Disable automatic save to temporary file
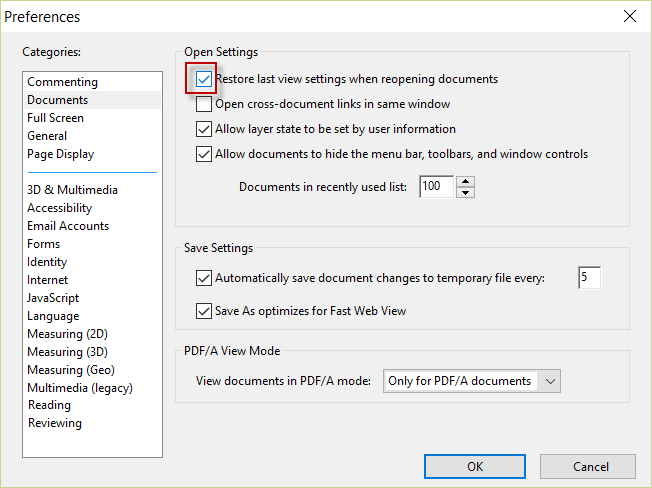Viewport: 652px width, 488px height. pyautogui.click(x=204, y=278)
